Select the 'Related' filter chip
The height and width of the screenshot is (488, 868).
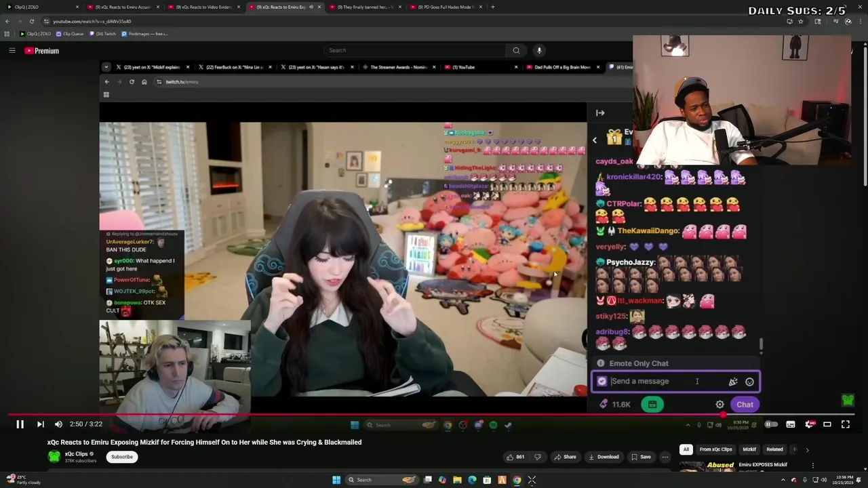pos(774,449)
